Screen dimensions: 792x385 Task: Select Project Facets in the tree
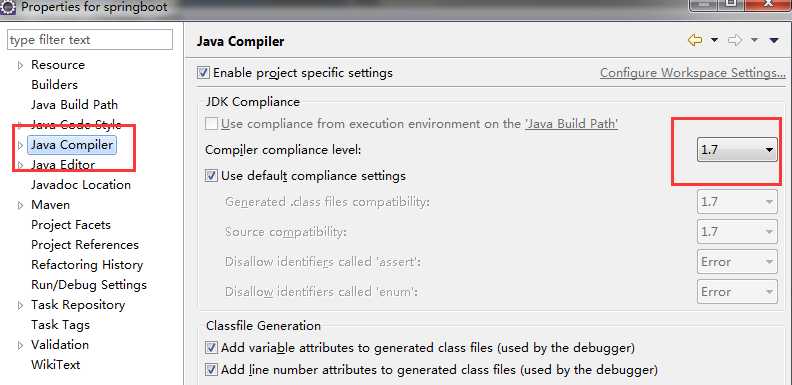pos(71,225)
